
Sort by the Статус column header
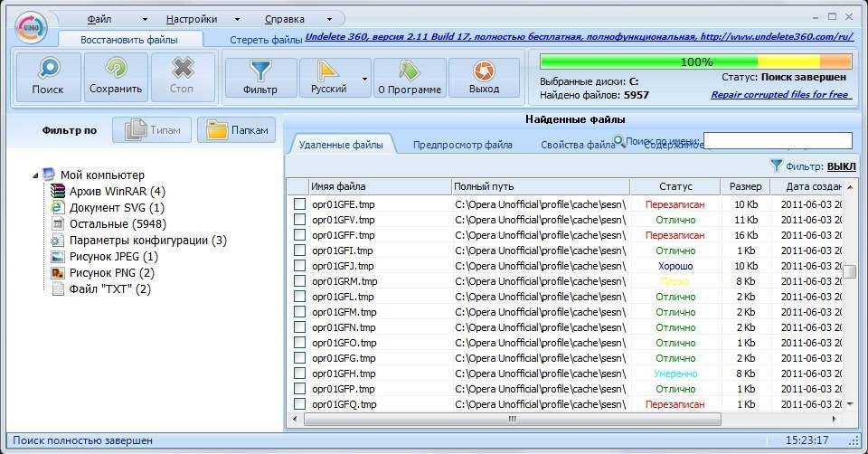point(675,186)
